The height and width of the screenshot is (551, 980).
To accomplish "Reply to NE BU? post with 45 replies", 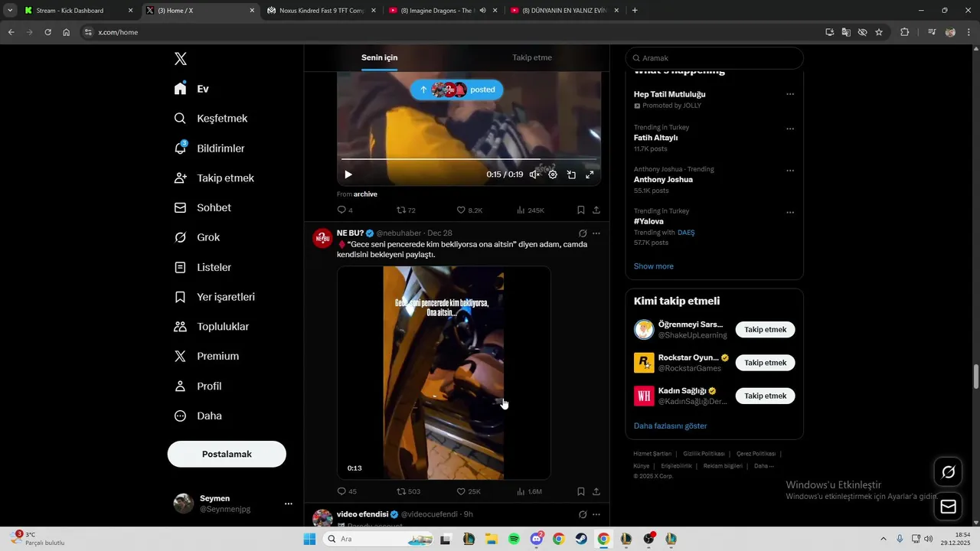I will pyautogui.click(x=347, y=491).
